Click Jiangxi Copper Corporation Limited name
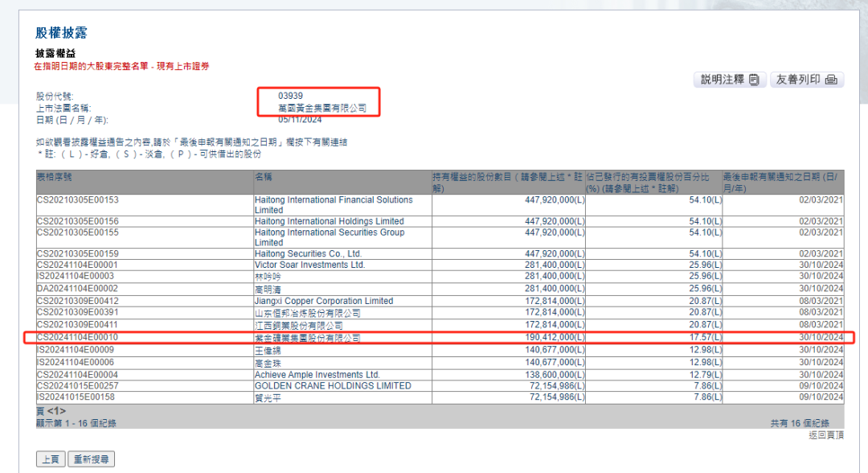 pos(324,301)
